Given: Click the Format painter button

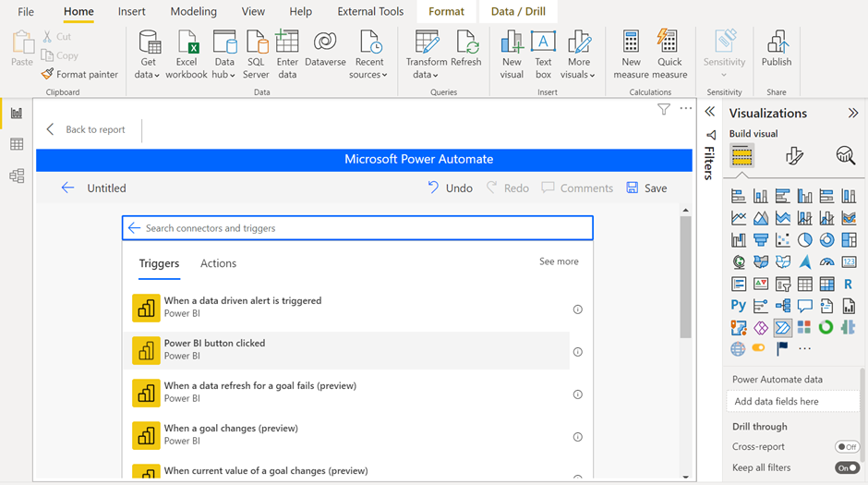Looking at the screenshot, I should tap(79, 74).
